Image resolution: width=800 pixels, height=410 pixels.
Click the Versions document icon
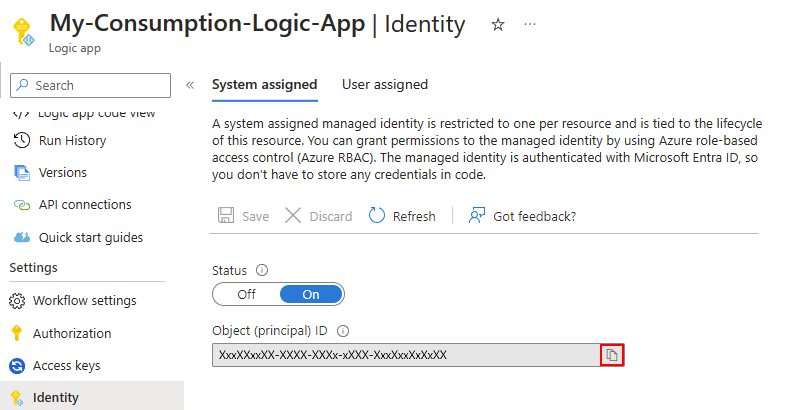pos(21,173)
